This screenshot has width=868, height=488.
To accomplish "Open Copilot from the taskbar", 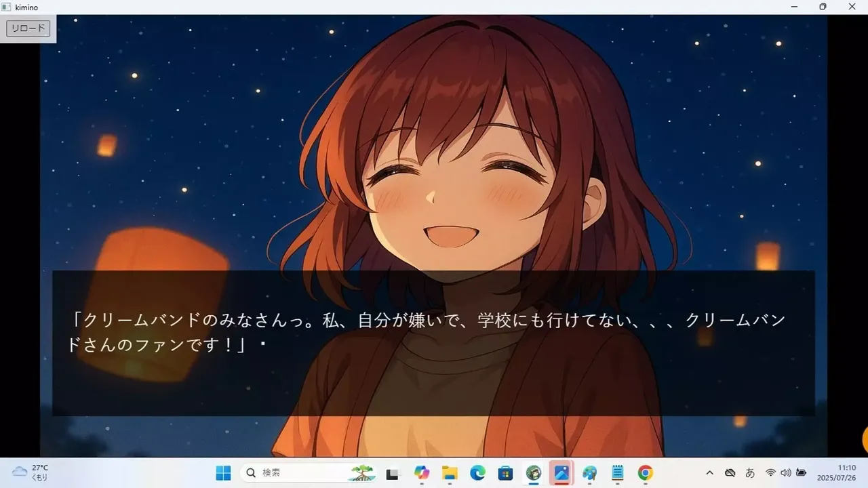I will (x=420, y=472).
